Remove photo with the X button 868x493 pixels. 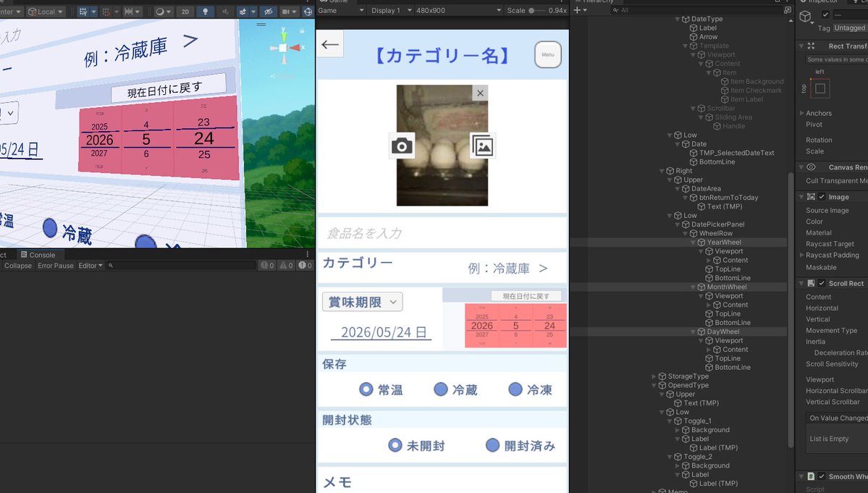point(481,93)
